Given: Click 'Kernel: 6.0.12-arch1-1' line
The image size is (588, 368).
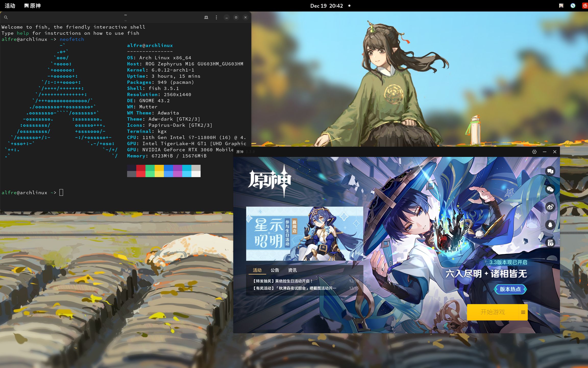Looking at the screenshot, I should point(161,70).
